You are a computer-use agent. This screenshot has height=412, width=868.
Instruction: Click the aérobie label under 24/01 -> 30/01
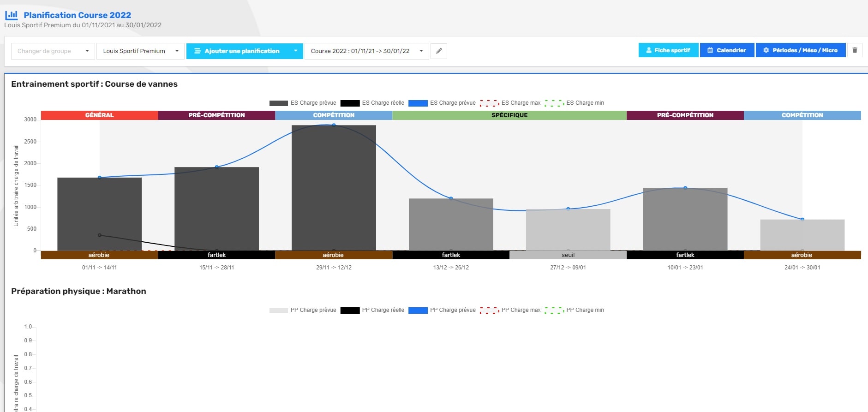[x=802, y=255]
